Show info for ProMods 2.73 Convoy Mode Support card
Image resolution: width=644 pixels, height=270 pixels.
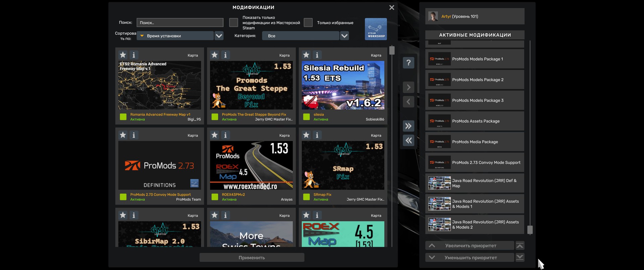pyautogui.click(x=134, y=135)
